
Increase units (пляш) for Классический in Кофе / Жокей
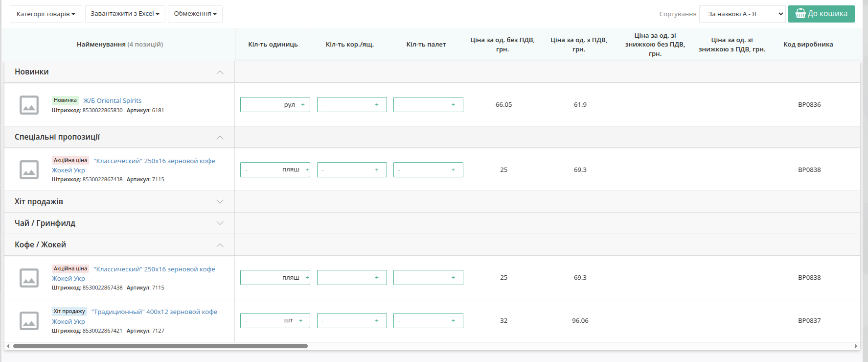coord(307,278)
